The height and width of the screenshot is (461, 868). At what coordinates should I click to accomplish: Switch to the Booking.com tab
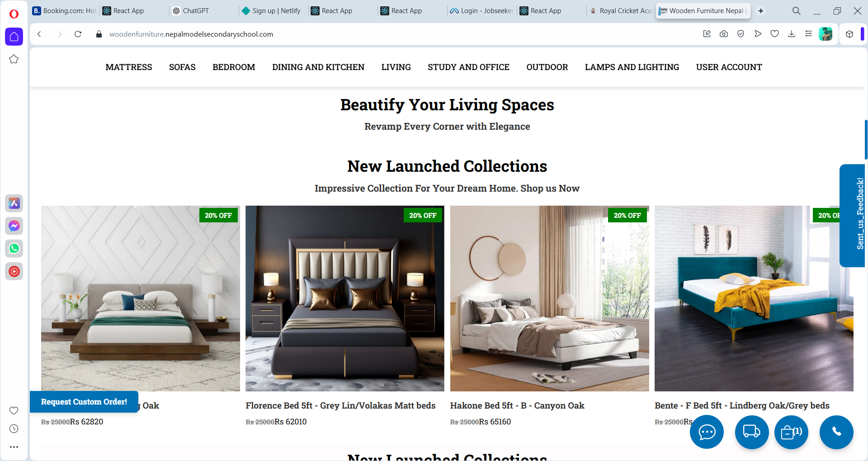coord(64,11)
